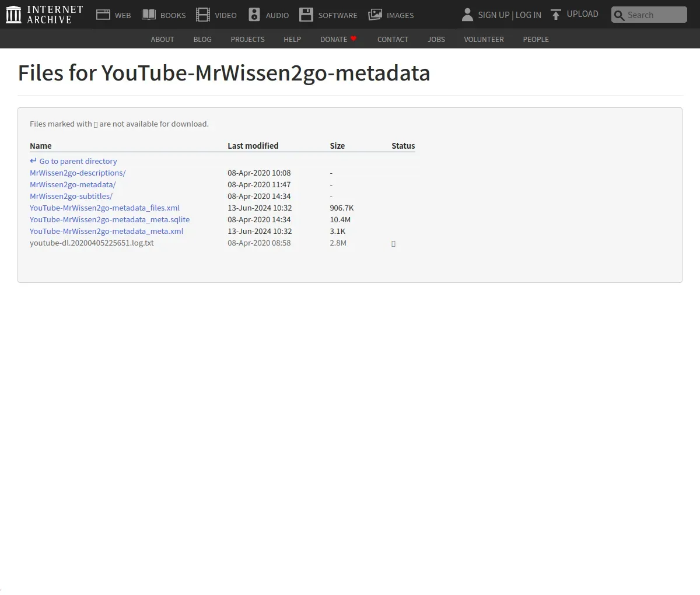Click the 3.1K size value
700x595 pixels.
(338, 231)
